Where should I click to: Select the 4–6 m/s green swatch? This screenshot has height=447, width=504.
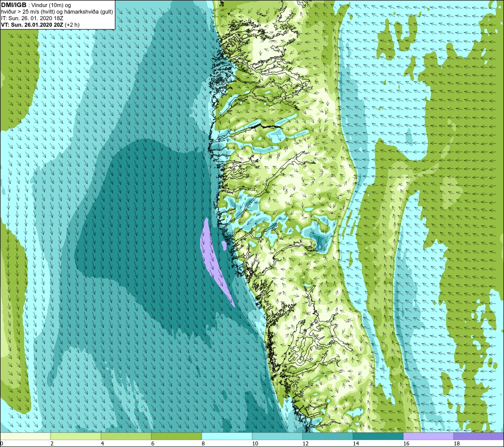pos(126,436)
